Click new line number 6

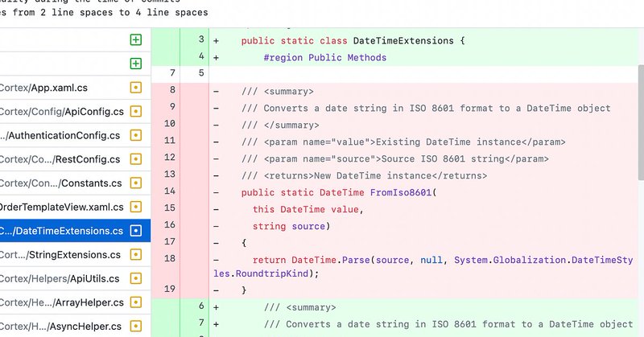201,306
